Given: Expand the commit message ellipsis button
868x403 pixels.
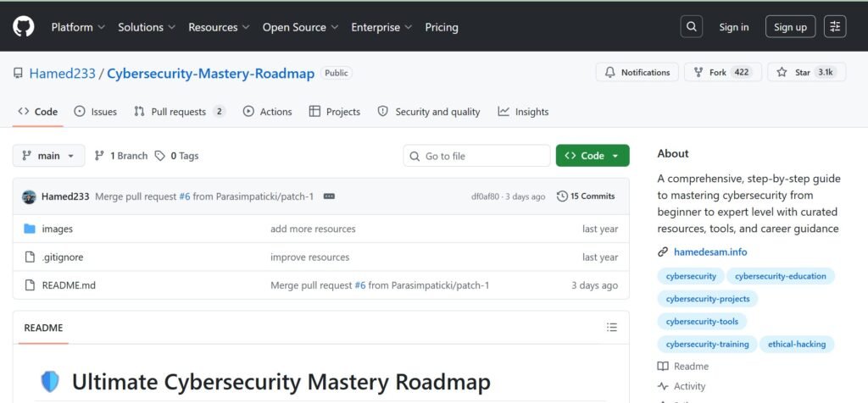Looking at the screenshot, I should tap(329, 196).
